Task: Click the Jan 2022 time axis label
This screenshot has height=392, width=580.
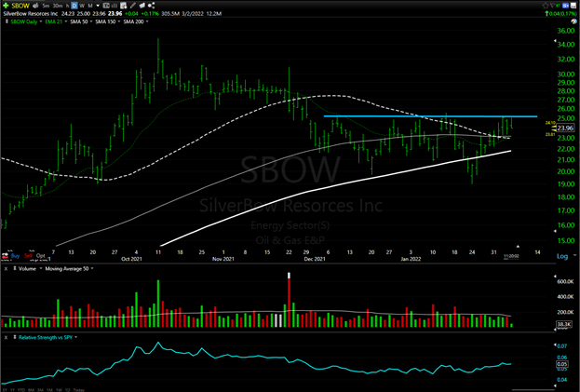Action: tap(411, 259)
